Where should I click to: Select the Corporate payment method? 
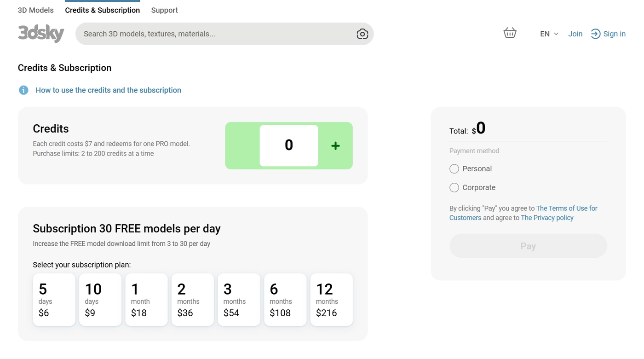pos(454,188)
